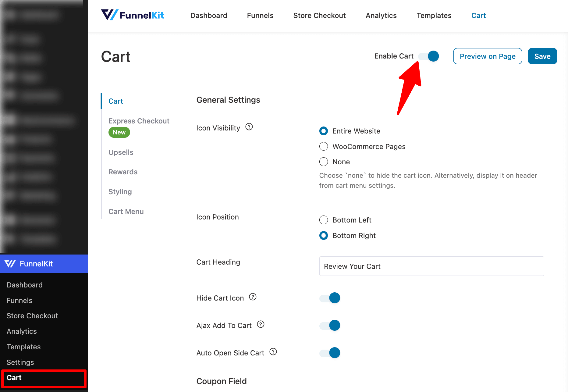Image resolution: width=568 pixels, height=392 pixels.
Task: Choose Bottom Right icon position
Action: [323, 236]
